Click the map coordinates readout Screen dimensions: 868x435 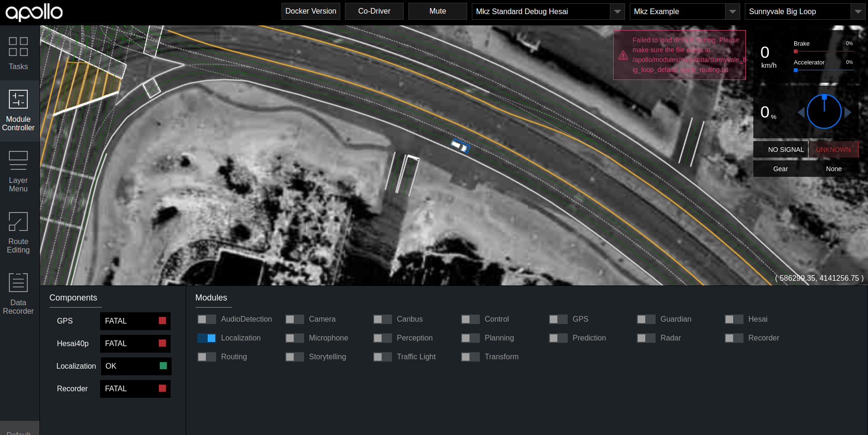pyautogui.click(x=819, y=278)
